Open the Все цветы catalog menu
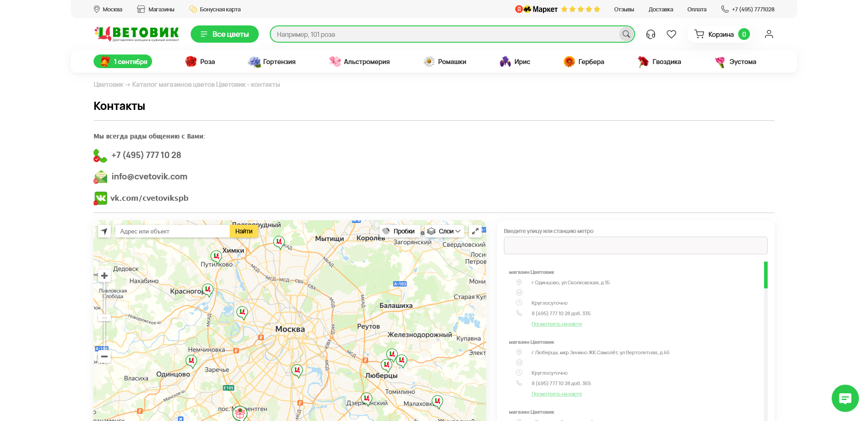868x421 pixels. (x=225, y=34)
